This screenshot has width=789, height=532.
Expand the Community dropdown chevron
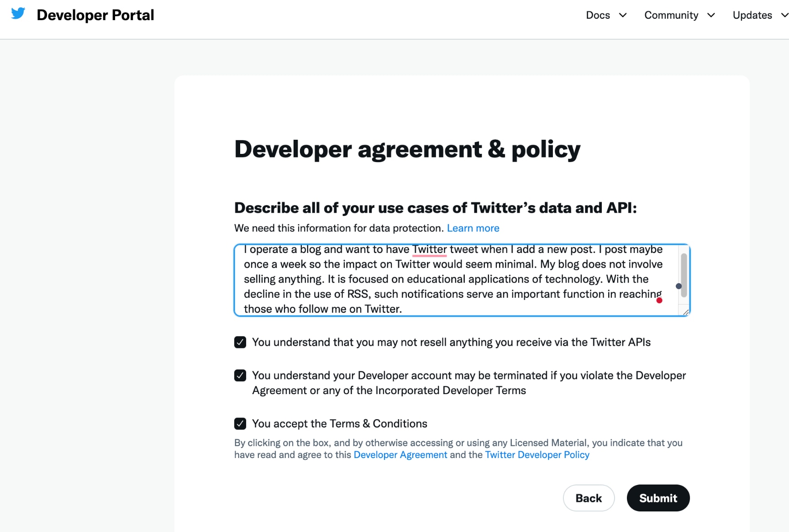(x=711, y=15)
